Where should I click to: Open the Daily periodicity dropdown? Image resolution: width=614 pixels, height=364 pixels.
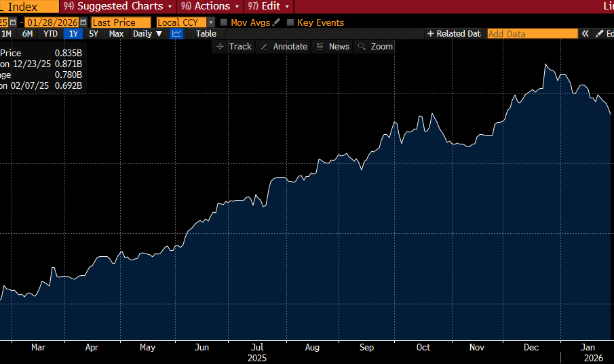click(x=148, y=33)
